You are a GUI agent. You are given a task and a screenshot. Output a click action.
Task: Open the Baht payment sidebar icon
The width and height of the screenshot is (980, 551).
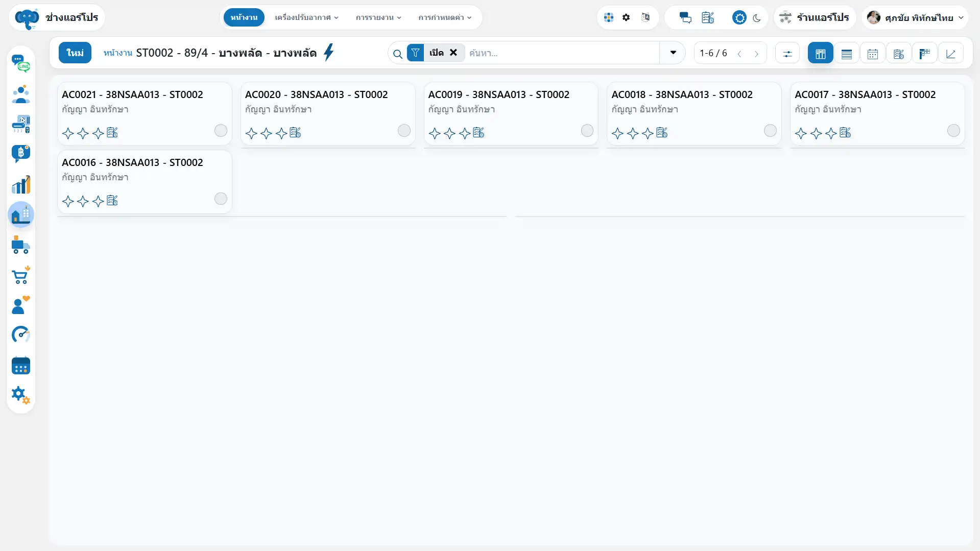[x=21, y=154]
